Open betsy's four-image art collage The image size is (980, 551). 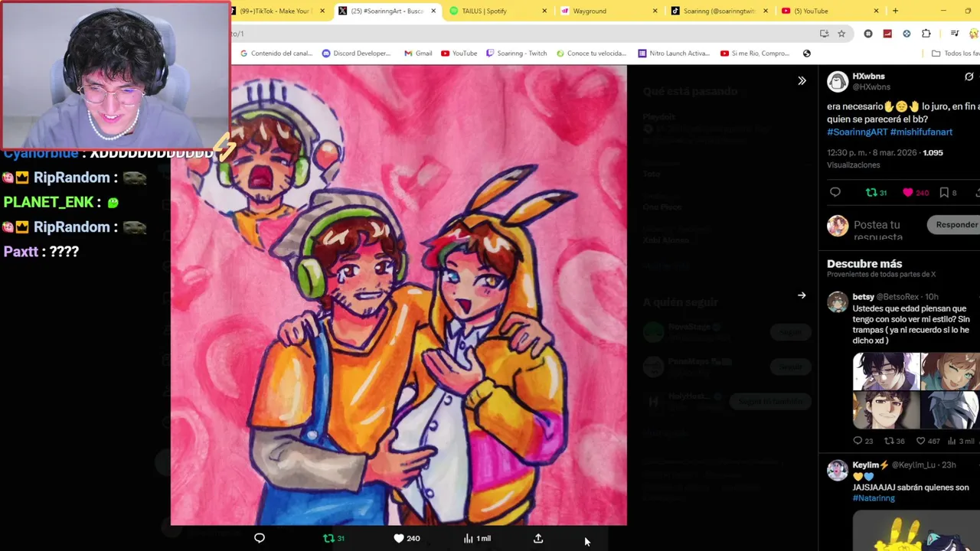pos(916,390)
